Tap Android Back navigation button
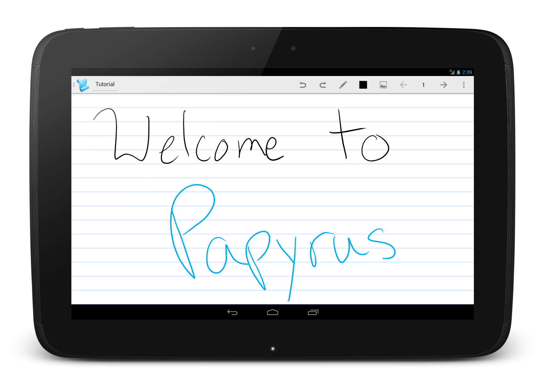Screen dimensions: 544x392 click(x=232, y=312)
